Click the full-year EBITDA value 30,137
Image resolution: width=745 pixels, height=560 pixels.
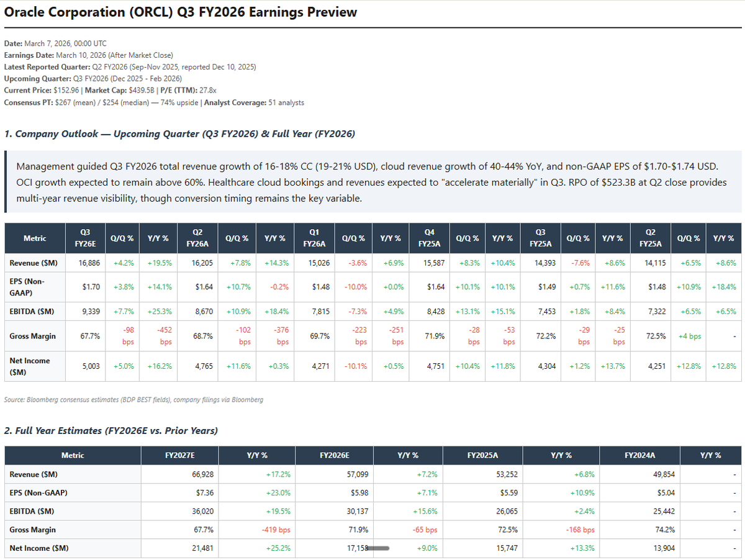click(356, 512)
